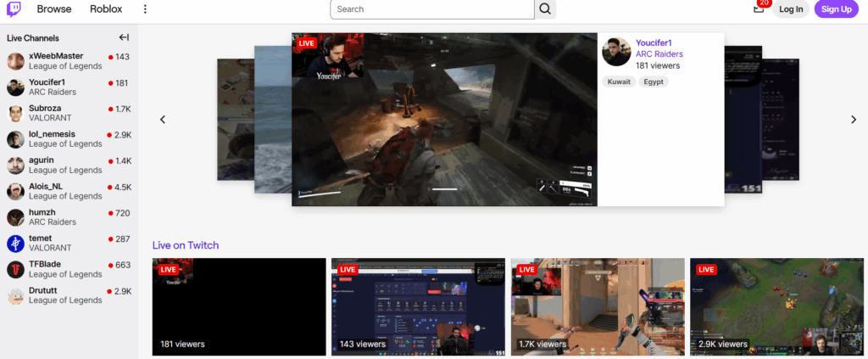Open the Roblox navigation link
Image resolution: width=868 pixels, height=359 pixels.
point(106,9)
